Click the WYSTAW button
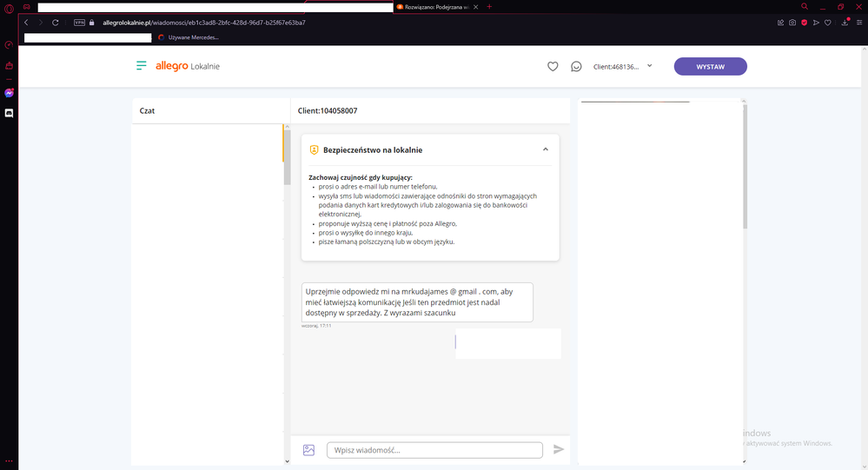Image resolution: width=868 pixels, height=470 pixels. (x=710, y=66)
